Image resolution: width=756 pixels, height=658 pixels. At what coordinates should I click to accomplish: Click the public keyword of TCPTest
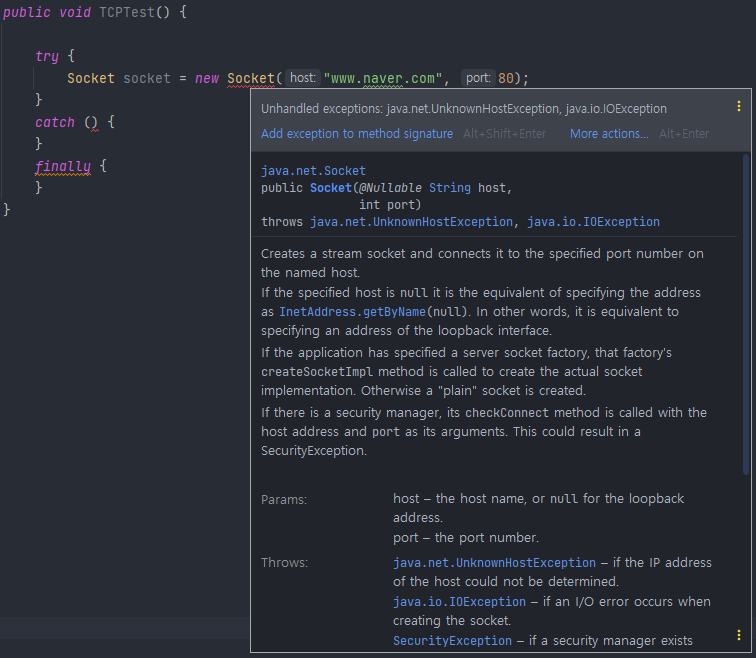(x=27, y=12)
